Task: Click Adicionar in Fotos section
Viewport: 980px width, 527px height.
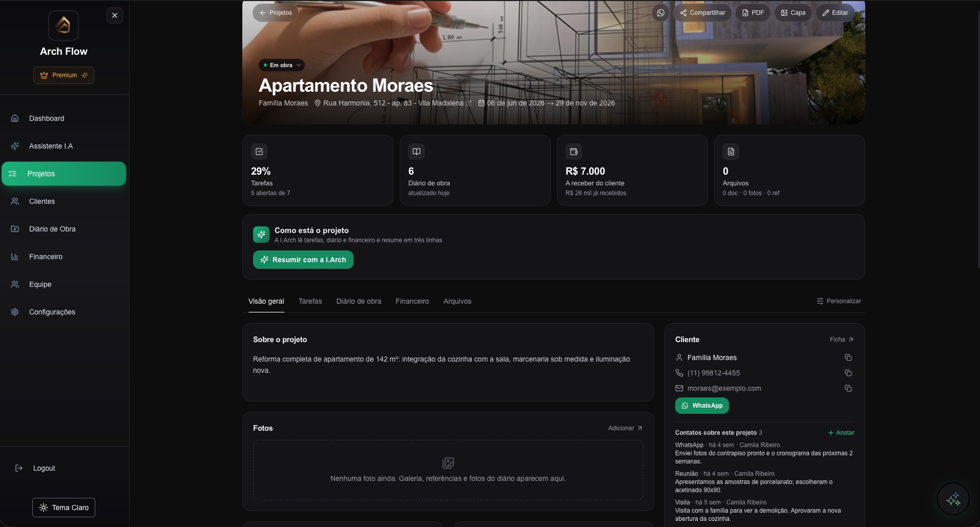Action: (625, 428)
